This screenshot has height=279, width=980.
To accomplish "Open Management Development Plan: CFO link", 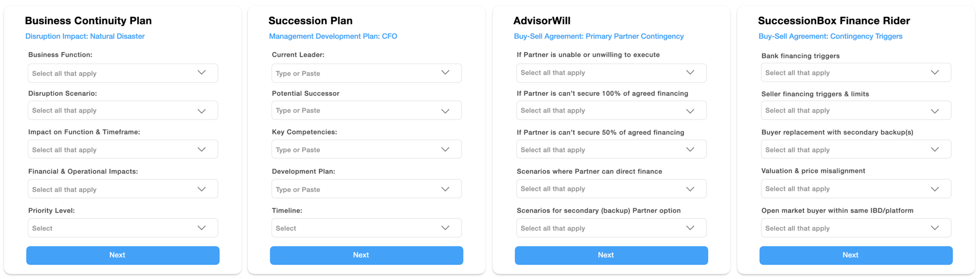I will click(x=333, y=36).
